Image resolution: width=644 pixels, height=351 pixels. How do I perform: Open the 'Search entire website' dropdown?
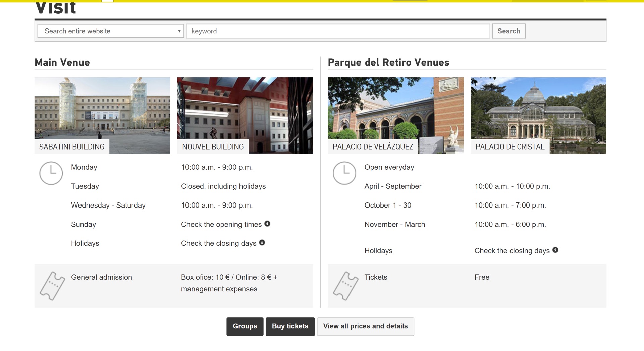pos(111,31)
